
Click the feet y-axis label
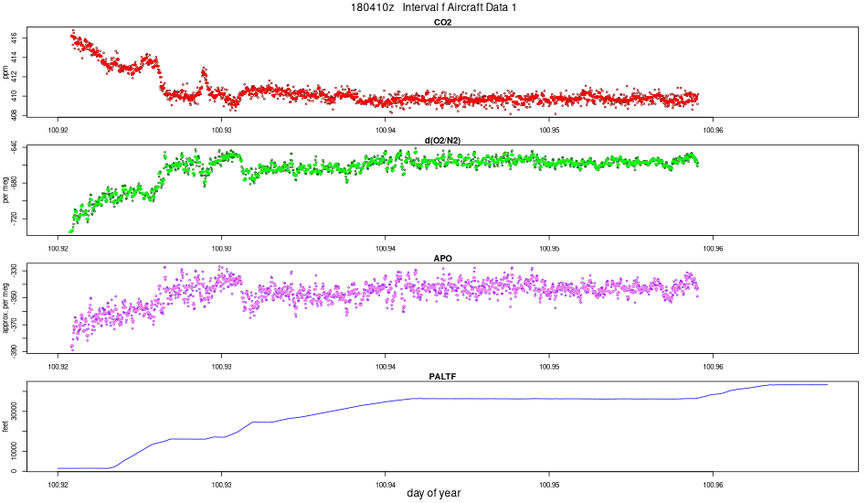click(x=5, y=426)
